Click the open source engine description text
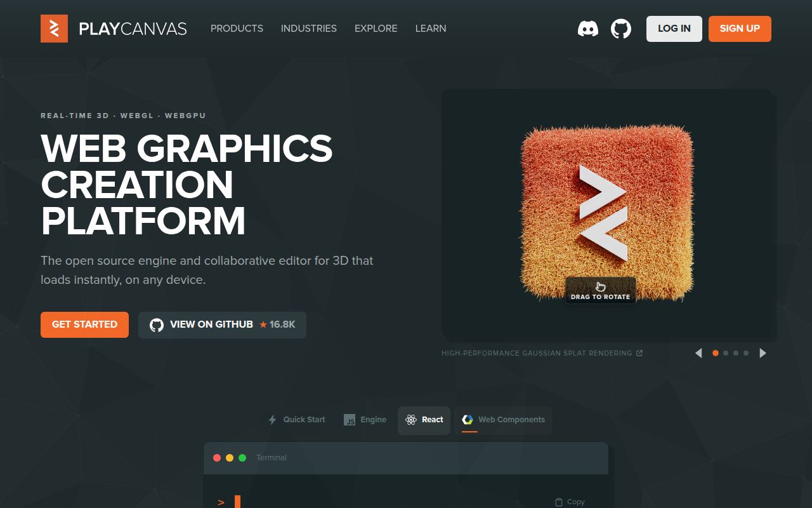 tap(207, 270)
